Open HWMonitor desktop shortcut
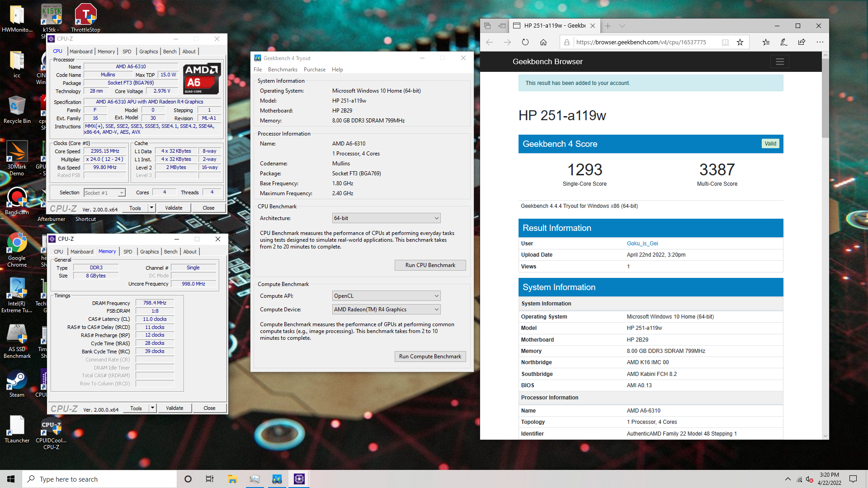 coord(17,18)
